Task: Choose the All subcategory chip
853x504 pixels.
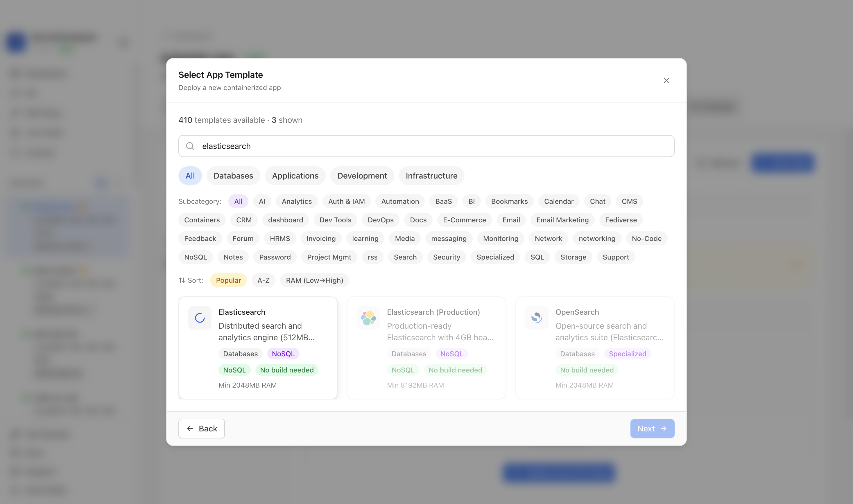Action: point(238,201)
